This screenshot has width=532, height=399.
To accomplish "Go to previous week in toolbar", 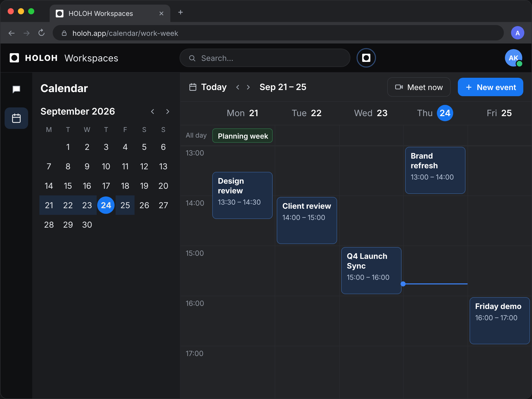I will [238, 87].
